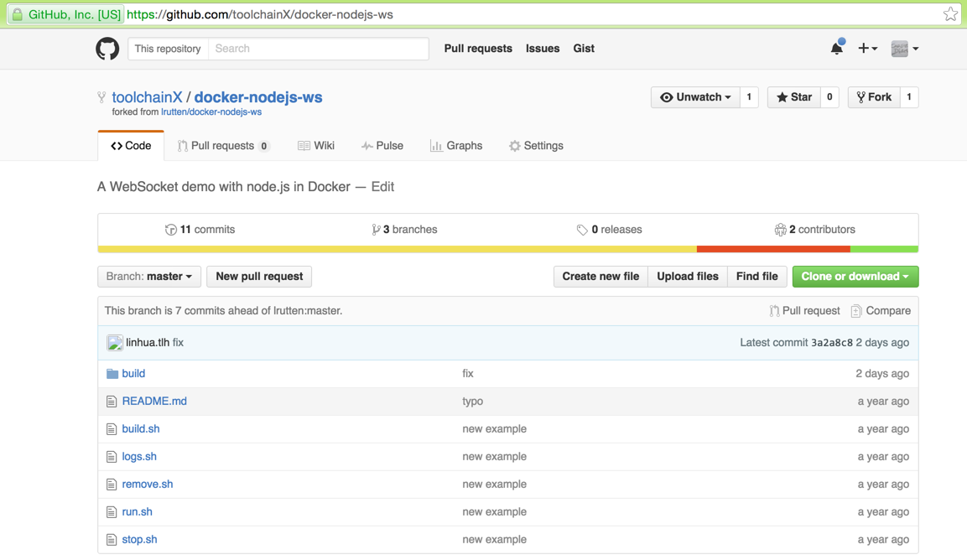Viewport: 967px width, 560px height.
Task: Expand Clone or download options
Action: pyautogui.click(x=855, y=277)
